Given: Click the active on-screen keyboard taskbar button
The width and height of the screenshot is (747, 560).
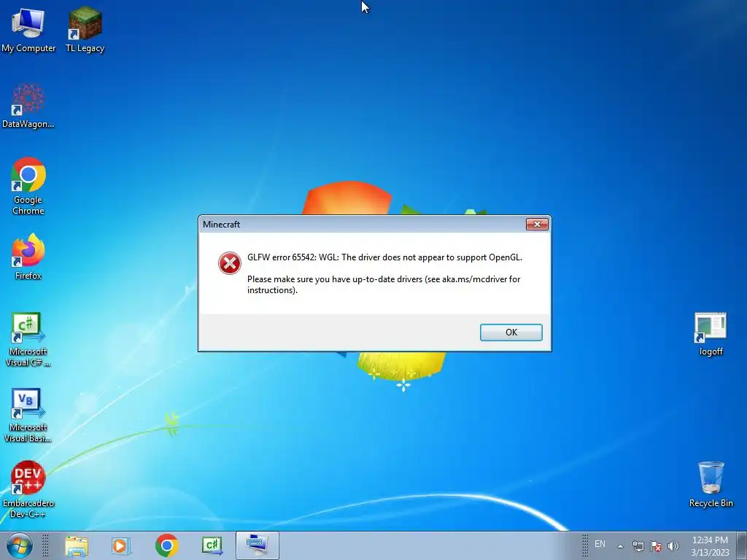Looking at the screenshot, I should (258, 545).
